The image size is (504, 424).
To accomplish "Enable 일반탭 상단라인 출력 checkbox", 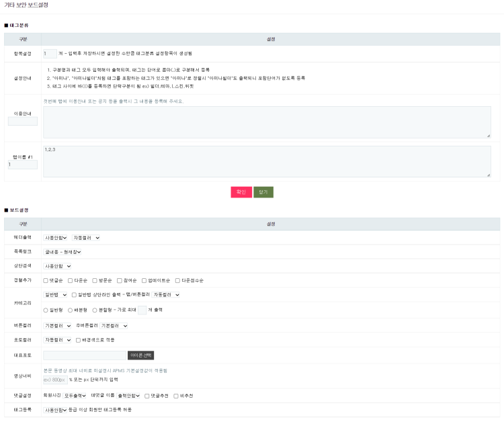I will (x=74, y=295).
